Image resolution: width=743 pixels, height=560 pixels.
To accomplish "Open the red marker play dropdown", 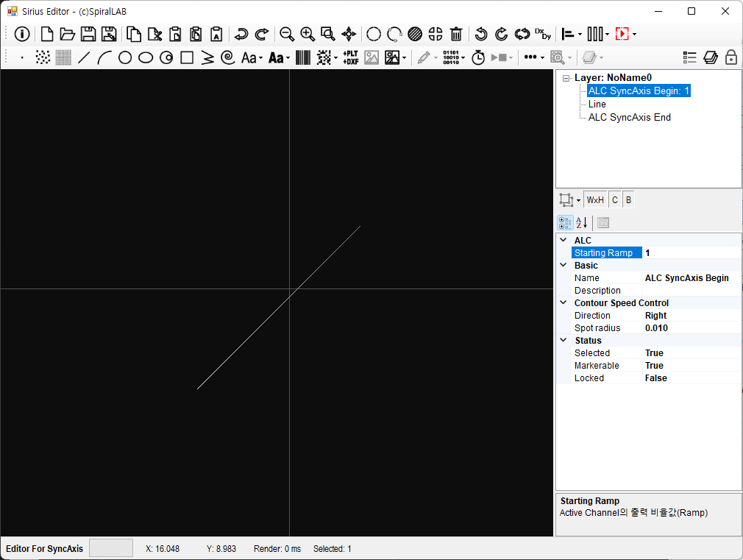I will coord(634,34).
